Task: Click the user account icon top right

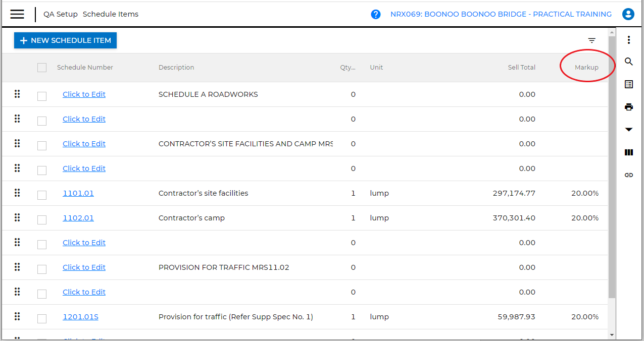Action: 628,14
